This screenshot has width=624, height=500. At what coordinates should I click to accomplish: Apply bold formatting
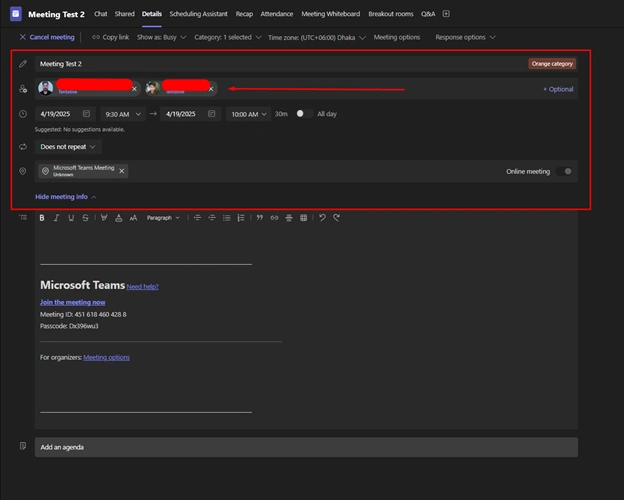pyautogui.click(x=42, y=218)
